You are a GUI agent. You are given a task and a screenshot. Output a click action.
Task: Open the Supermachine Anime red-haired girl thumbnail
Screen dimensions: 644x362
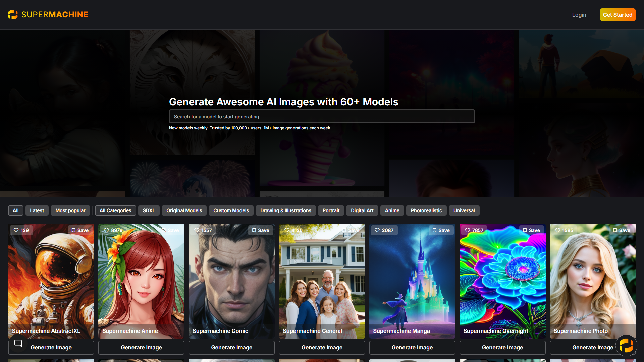(141, 281)
